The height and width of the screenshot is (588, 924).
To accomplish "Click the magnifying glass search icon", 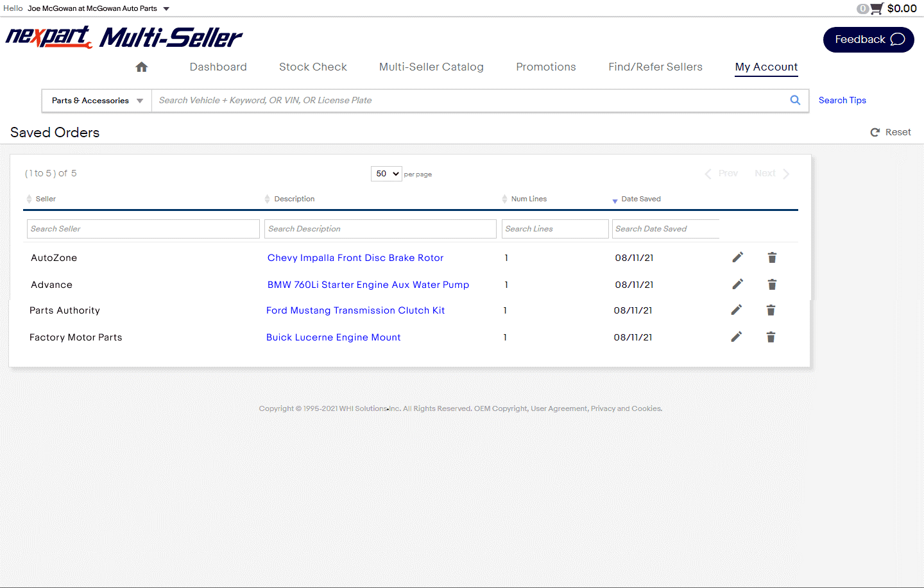I will click(795, 101).
